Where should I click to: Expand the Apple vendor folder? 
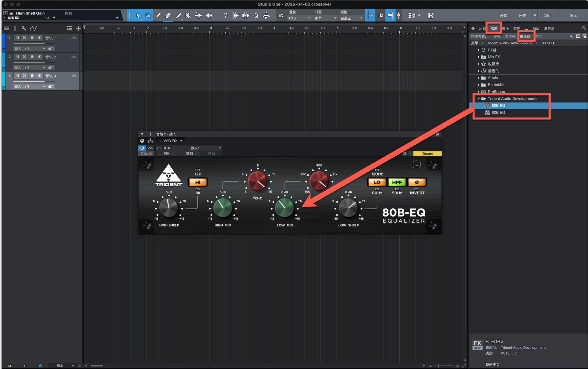coord(478,78)
